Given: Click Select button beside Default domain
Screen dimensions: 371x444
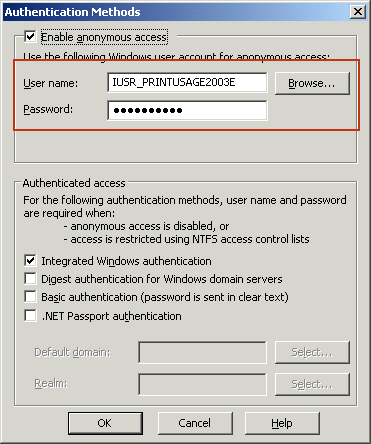Looking at the screenshot, I should tap(312, 352).
